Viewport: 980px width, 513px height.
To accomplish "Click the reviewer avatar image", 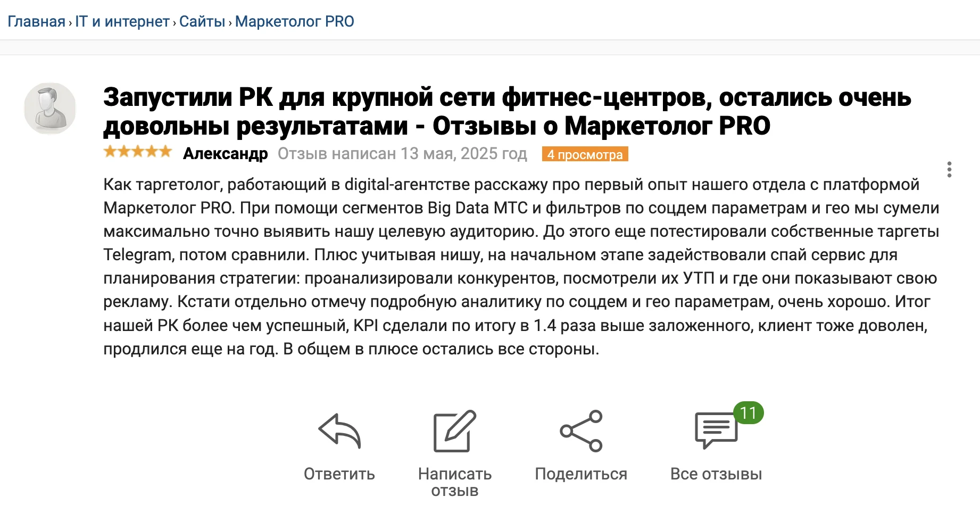I will 50,108.
